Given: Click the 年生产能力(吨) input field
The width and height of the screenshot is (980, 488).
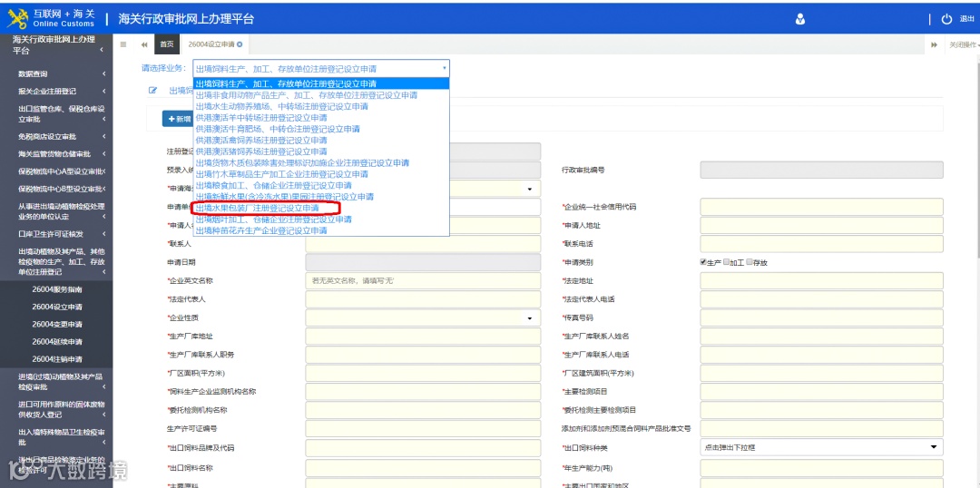Looking at the screenshot, I should [x=821, y=468].
